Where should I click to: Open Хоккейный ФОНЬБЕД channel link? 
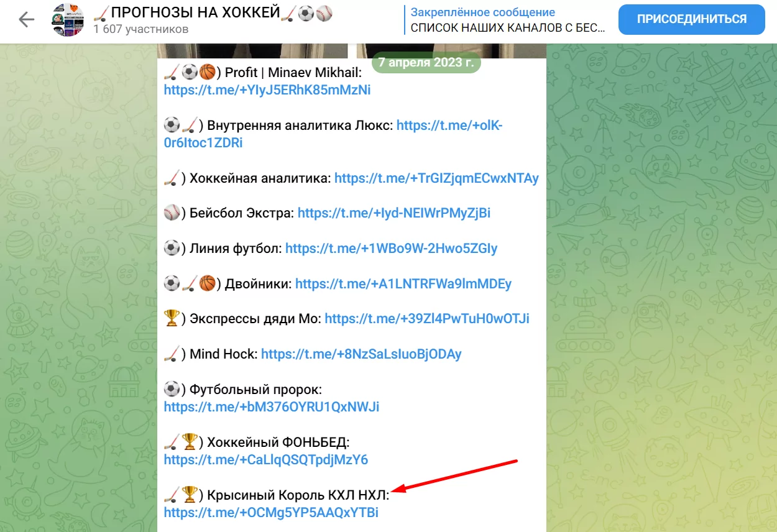tap(266, 460)
